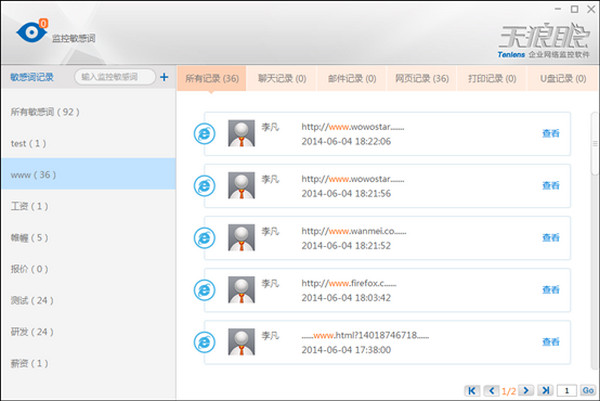Click browser icon of the wanmei record

(x=204, y=238)
